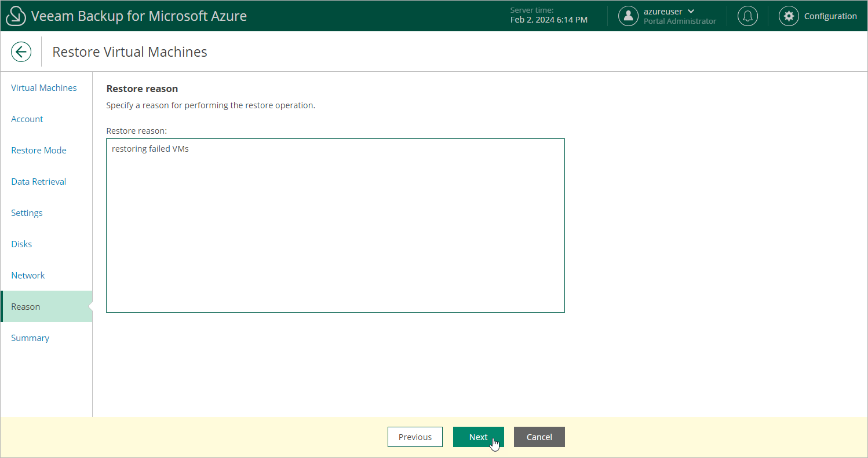This screenshot has width=868, height=458.
Task: Click the "Veeam Backup for Microsoft Azure" title
Action: click(x=139, y=16)
